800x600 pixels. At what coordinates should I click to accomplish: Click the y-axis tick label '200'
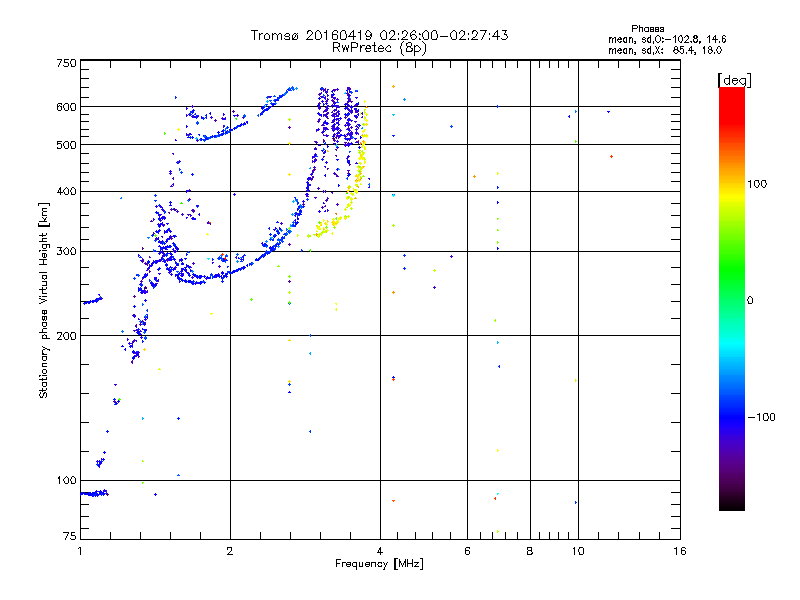point(66,336)
